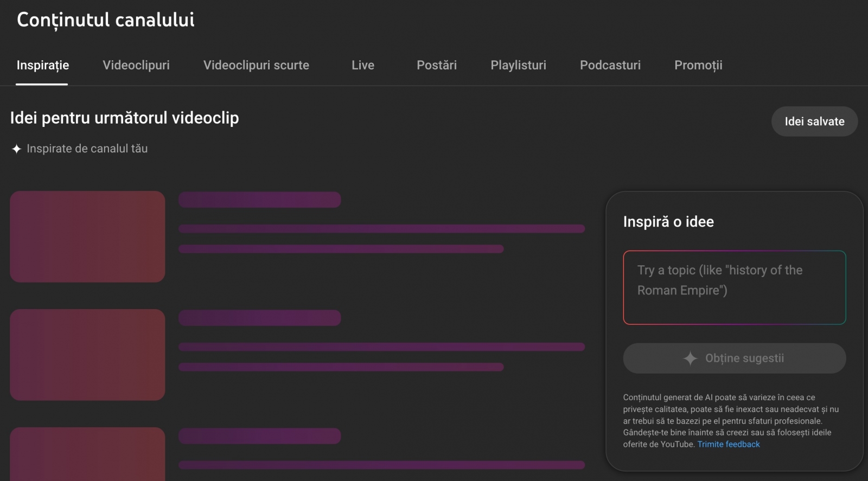This screenshot has width=868, height=481.
Task: Click the first idea's placeholder title bar
Action: (x=259, y=200)
